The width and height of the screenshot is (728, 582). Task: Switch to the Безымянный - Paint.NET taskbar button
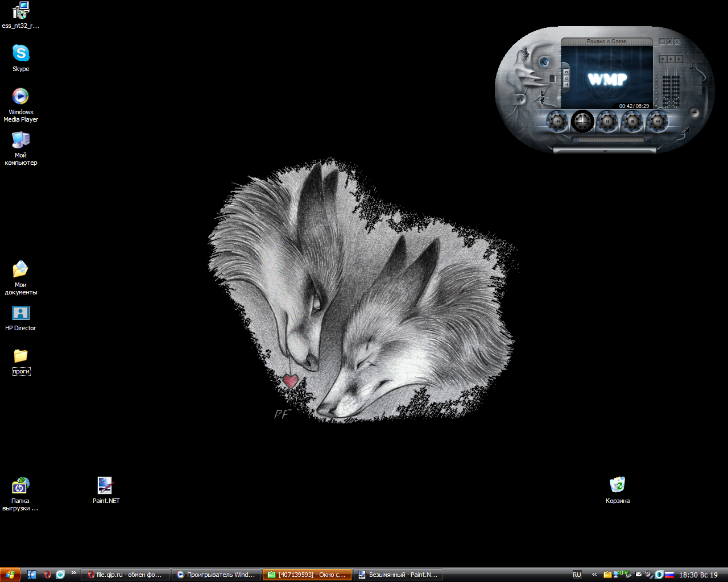[x=398, y=575]
